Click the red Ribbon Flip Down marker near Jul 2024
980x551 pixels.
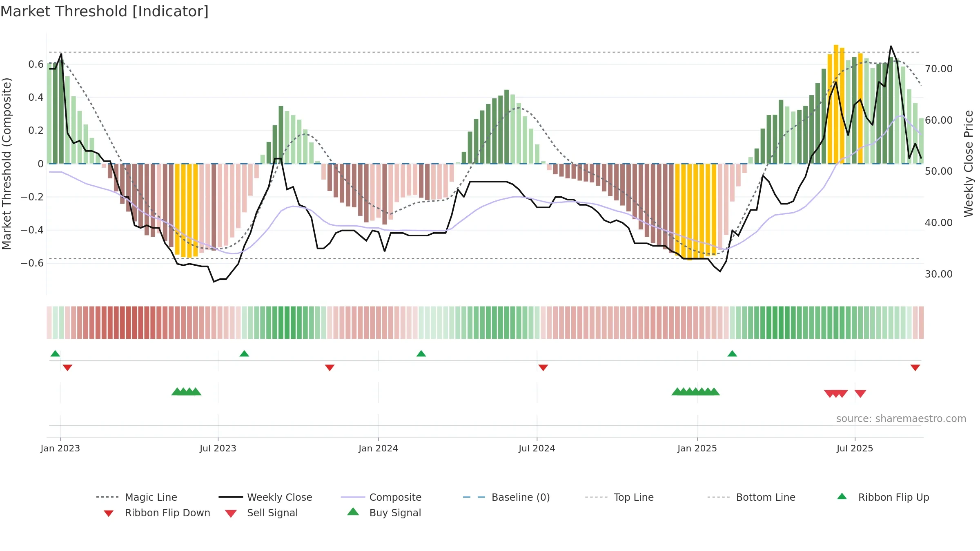tap(543, 368)
